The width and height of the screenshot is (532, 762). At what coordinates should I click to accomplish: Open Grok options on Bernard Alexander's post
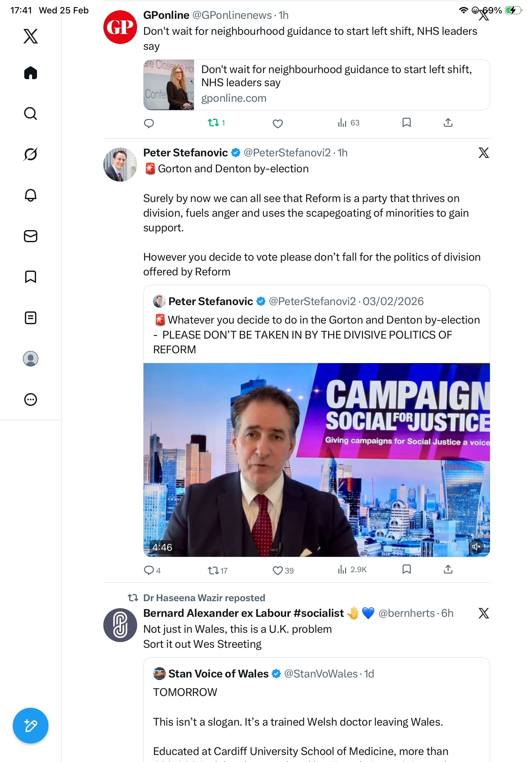coord(484,613)
